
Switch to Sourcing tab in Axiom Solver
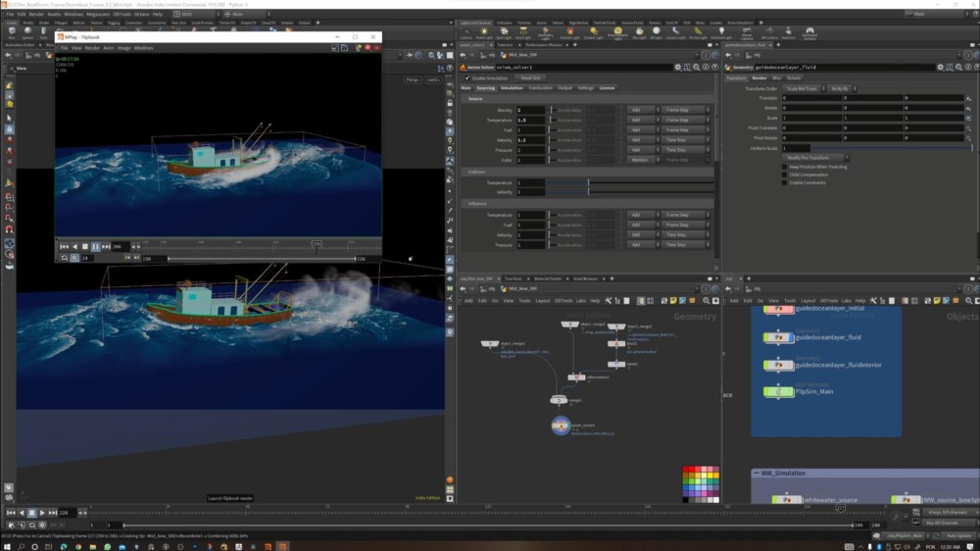click(486, 88)
